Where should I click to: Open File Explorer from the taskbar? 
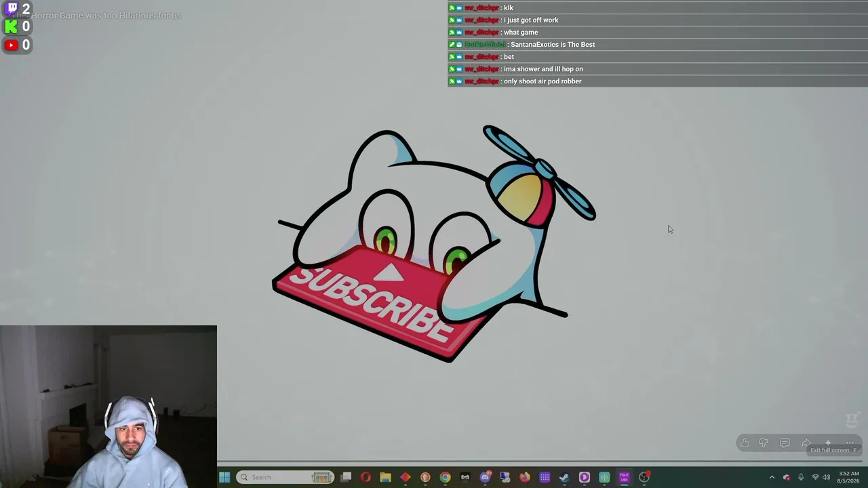(385, 477)
